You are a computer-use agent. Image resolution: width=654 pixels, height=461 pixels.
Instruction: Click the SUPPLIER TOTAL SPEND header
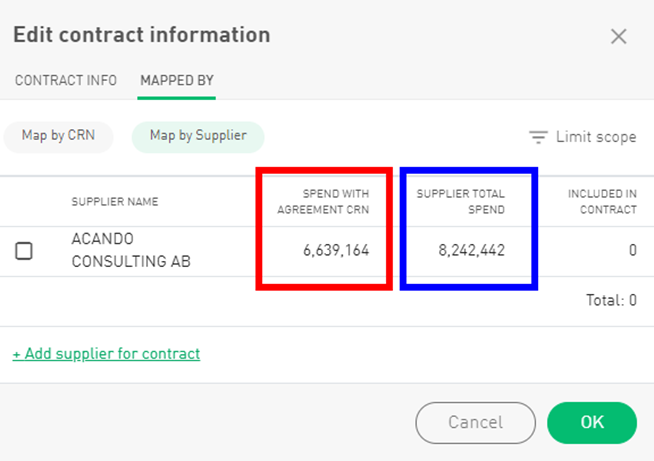(x=461, y=202)
